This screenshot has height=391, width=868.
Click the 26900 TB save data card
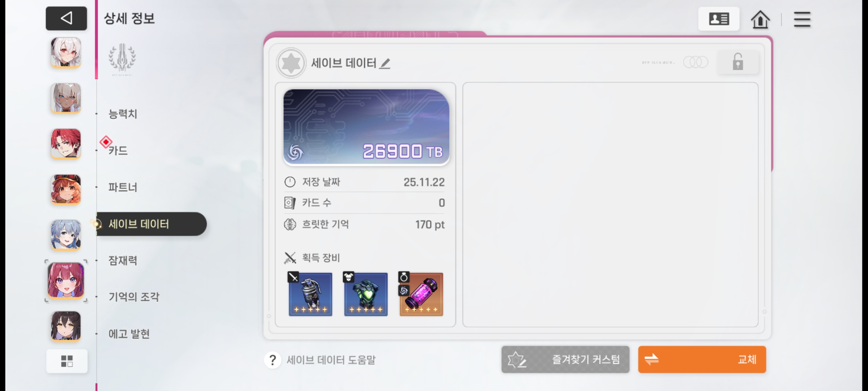pos(366,127)
